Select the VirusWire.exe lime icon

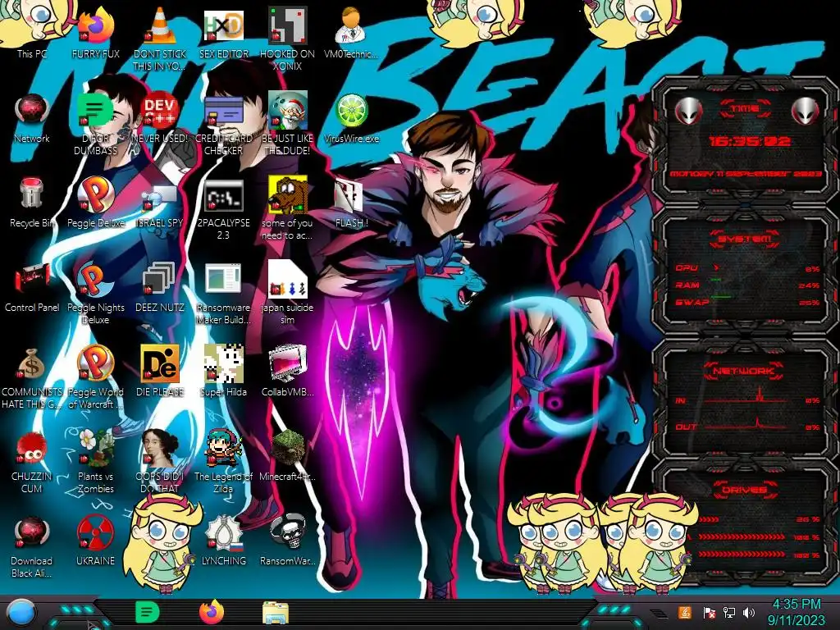tap(351, 118)
